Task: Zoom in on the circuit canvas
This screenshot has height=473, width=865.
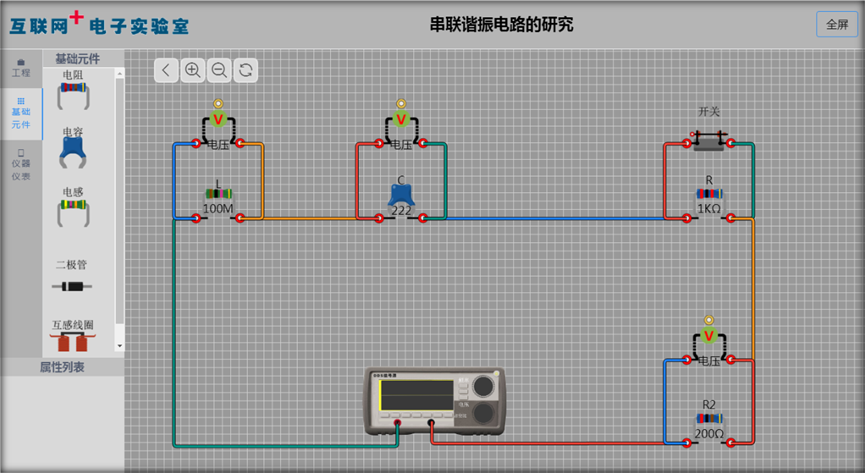Action: click(193, 69)
